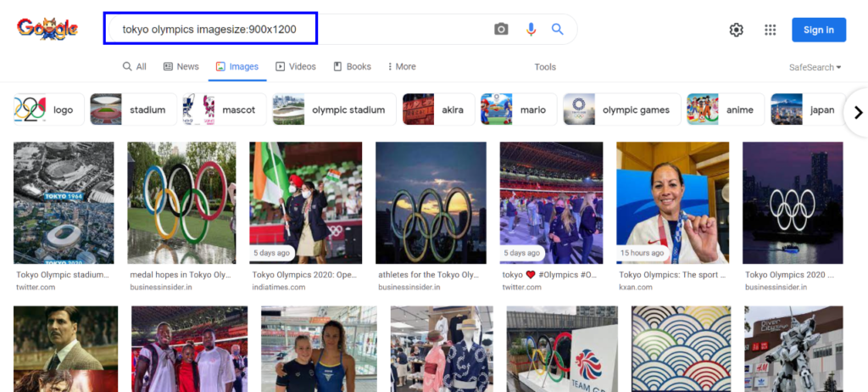The image size is (868, 392).
Task: Open the SafeSearch dropdown
Action: point(815,68)
